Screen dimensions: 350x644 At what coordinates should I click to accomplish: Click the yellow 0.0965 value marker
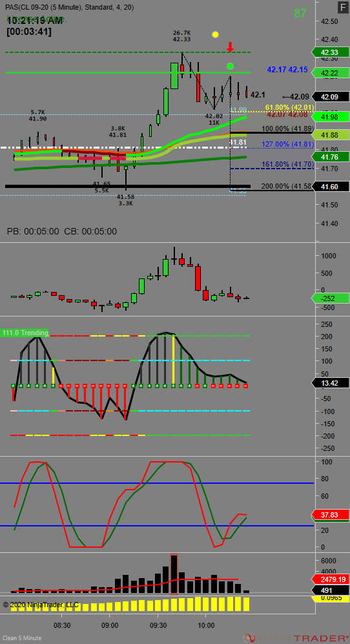[x=330, y=599]
